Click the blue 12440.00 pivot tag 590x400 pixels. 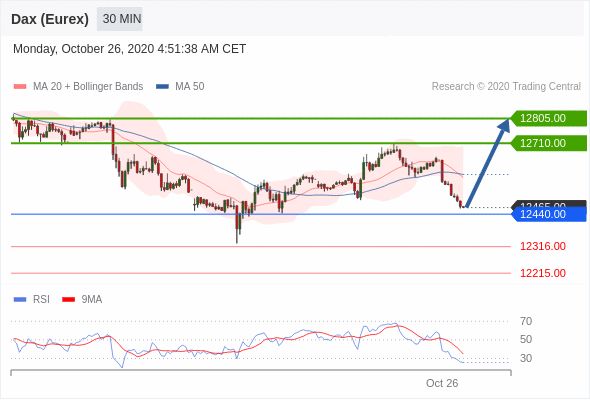click(549, 214)
